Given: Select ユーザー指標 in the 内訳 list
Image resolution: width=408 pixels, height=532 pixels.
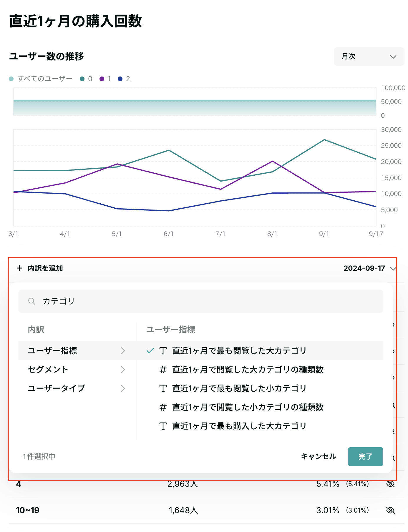Looking at the screenshot, I should click(x=77, y=351).
